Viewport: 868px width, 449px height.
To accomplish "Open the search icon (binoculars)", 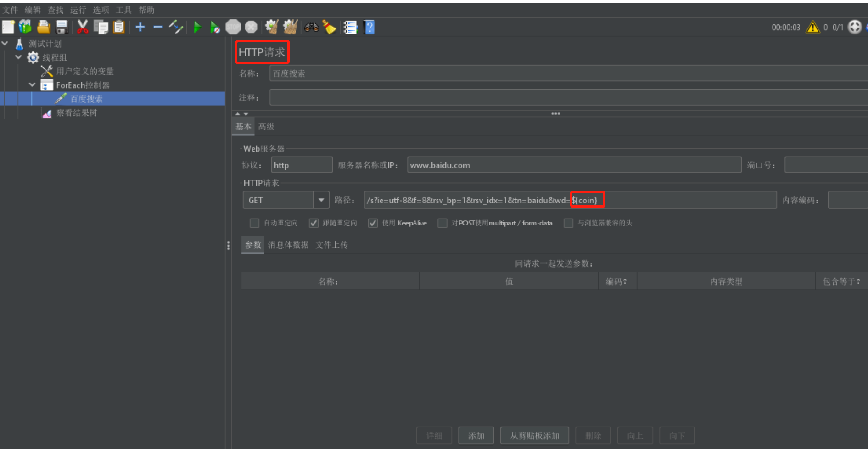I will (312, 27).
